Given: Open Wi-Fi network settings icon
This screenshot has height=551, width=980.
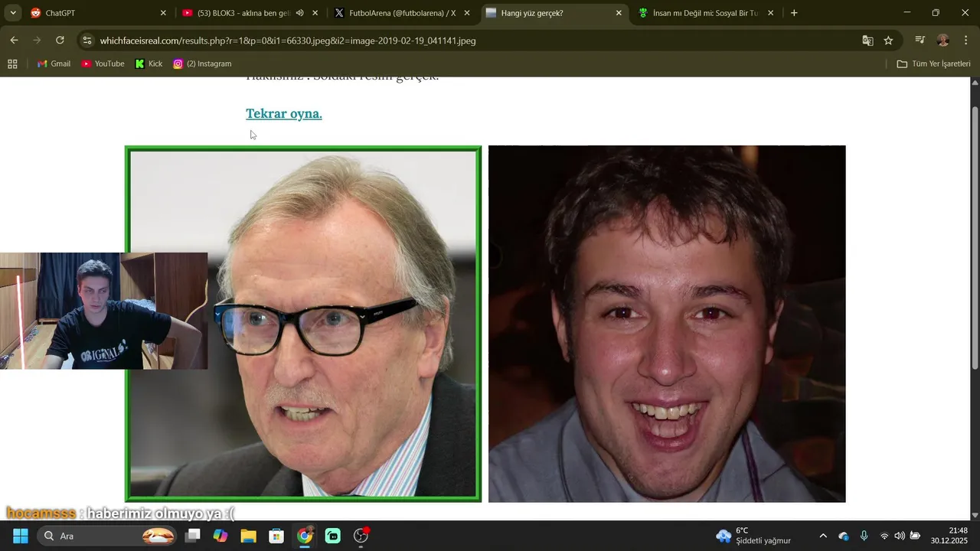Looking at the screenshot, I should [x=884, y=536].
